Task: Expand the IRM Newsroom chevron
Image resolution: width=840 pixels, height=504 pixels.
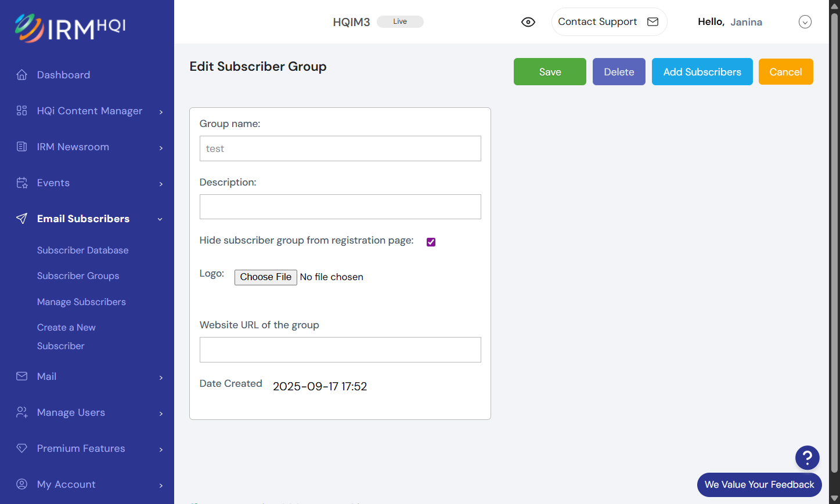Action: 161,148
